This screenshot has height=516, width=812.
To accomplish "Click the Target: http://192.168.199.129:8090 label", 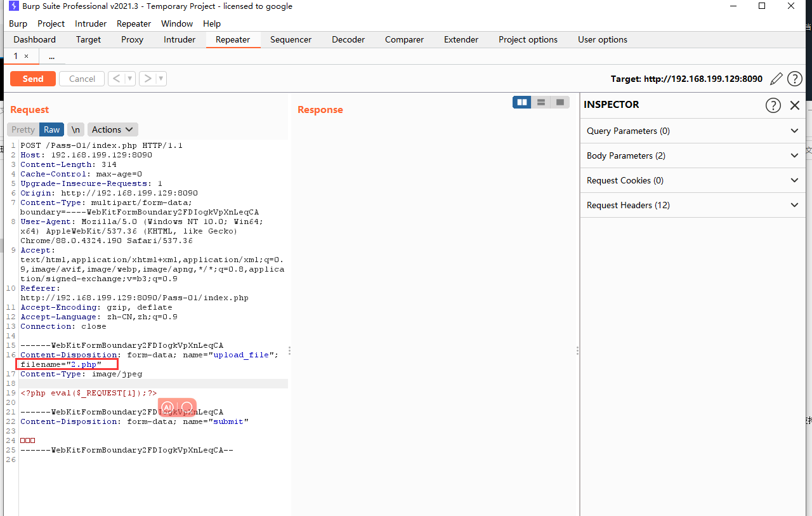I will pyautogui.click(x=686, y=79).
